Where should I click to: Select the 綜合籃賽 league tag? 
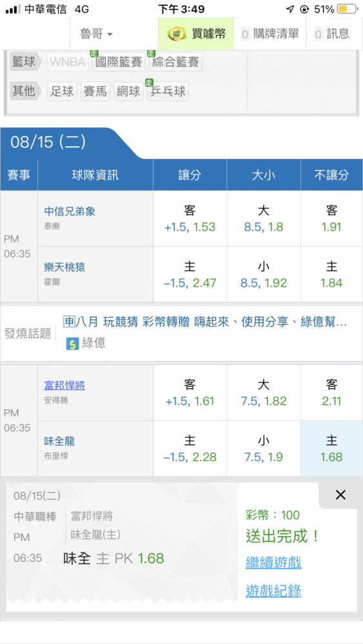176,62
